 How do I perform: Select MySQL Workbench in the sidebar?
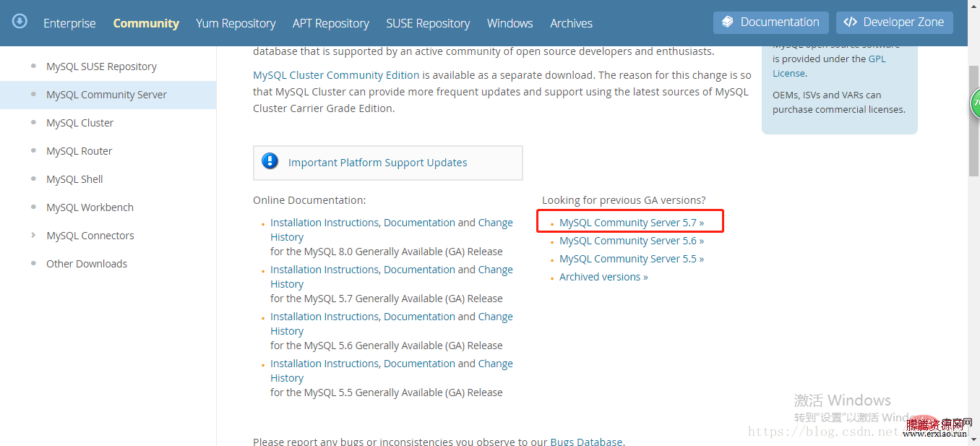pos(90,207)
